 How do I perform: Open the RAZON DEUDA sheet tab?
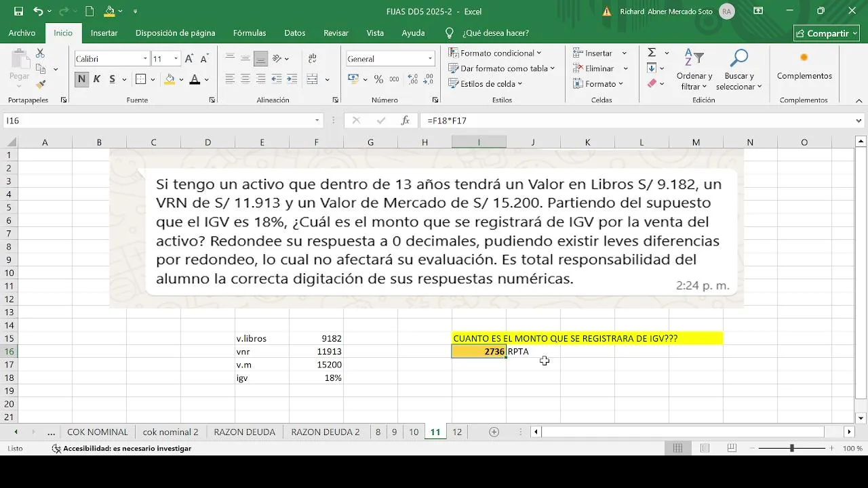[x=244, y=432]
